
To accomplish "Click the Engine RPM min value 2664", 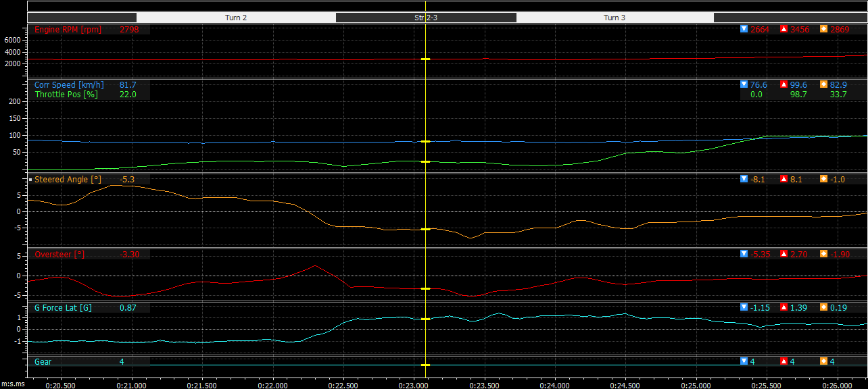I will pos(760,30).
